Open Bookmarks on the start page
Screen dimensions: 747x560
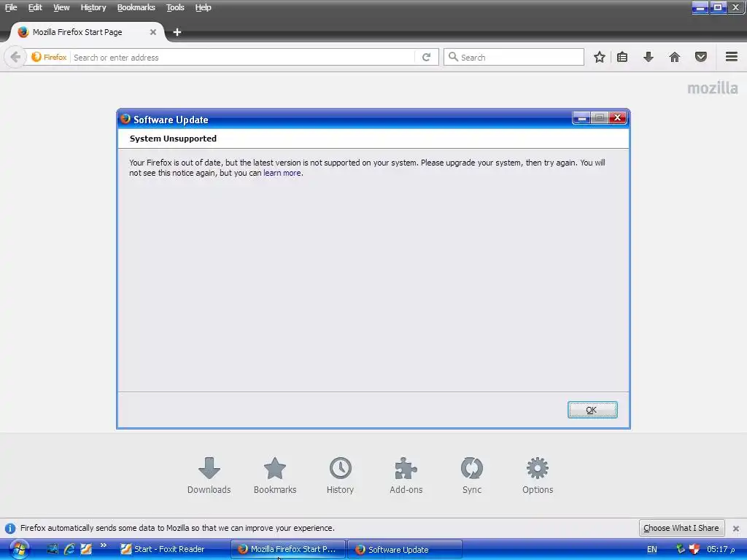tap(275, 475)
